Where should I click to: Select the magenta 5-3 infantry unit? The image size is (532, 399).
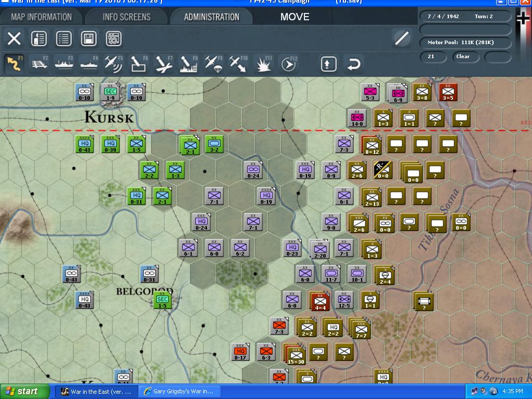tap(370, 92)
